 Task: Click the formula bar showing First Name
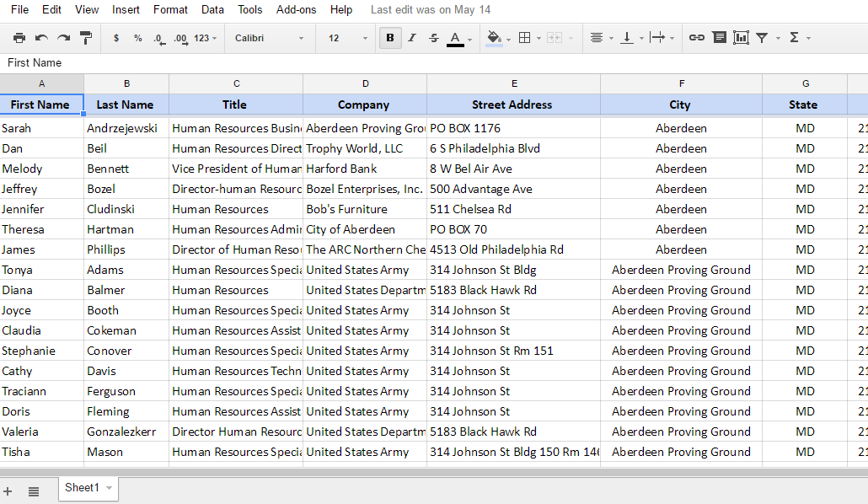tap(434, 62)
